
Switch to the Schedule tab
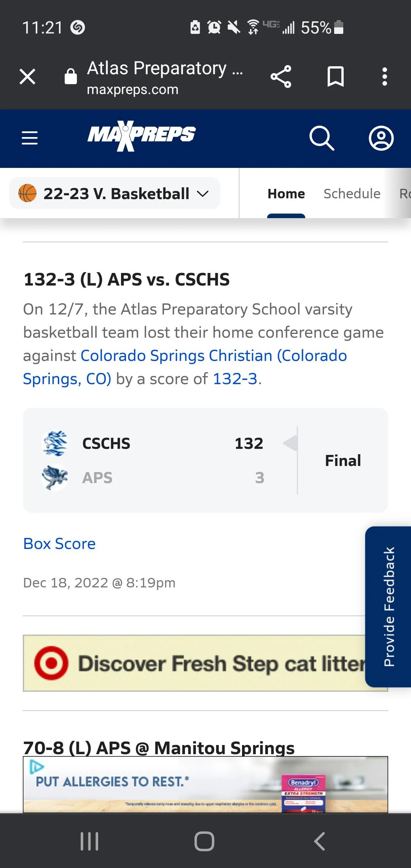(x=351, y=193)
